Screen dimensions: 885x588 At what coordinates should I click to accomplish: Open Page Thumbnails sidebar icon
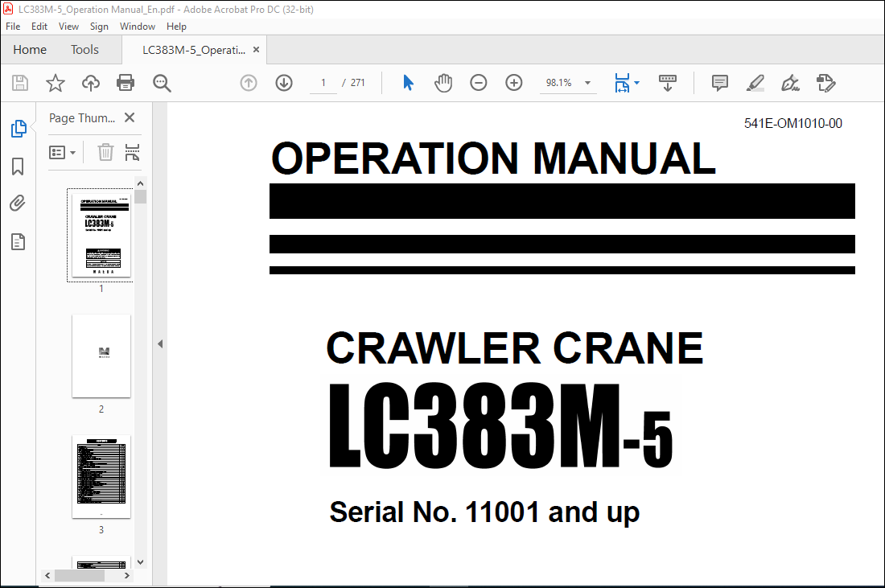coord(19,129)
